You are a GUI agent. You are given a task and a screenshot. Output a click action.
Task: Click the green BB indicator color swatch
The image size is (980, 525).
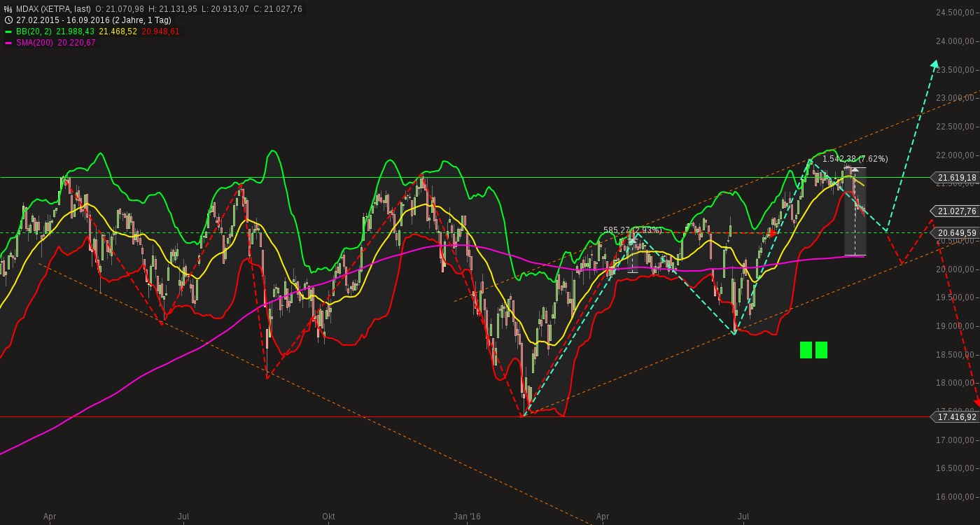click(x=8, y=31)
